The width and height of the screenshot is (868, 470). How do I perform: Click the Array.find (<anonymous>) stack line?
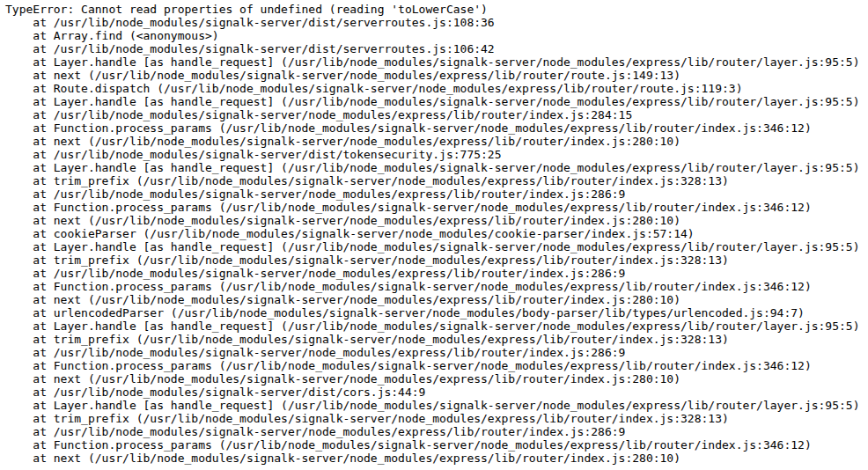point(125,36)
